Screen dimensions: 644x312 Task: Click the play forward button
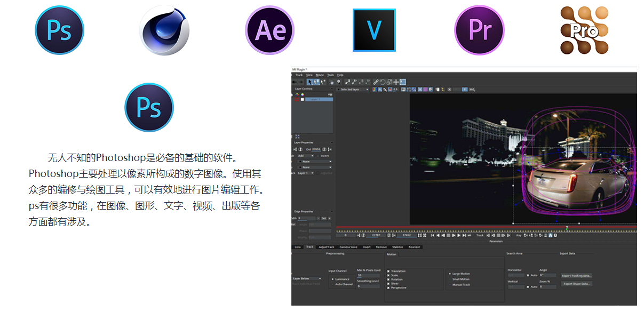tap(459, 235)
